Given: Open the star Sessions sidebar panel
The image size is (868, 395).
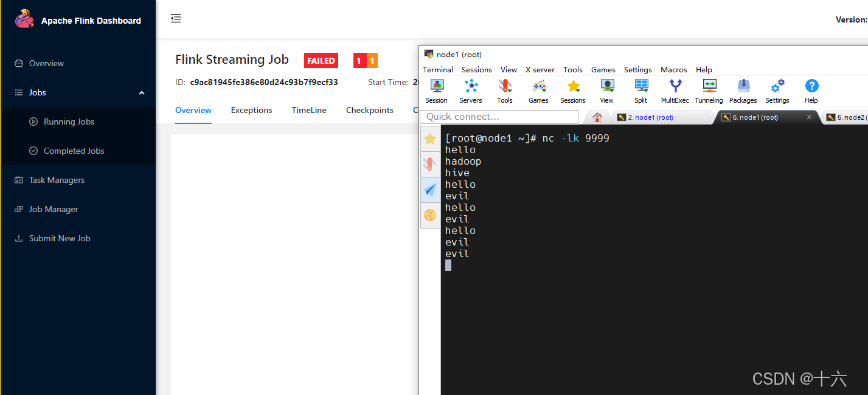Looking at the screenshot, I should (430, 139).
